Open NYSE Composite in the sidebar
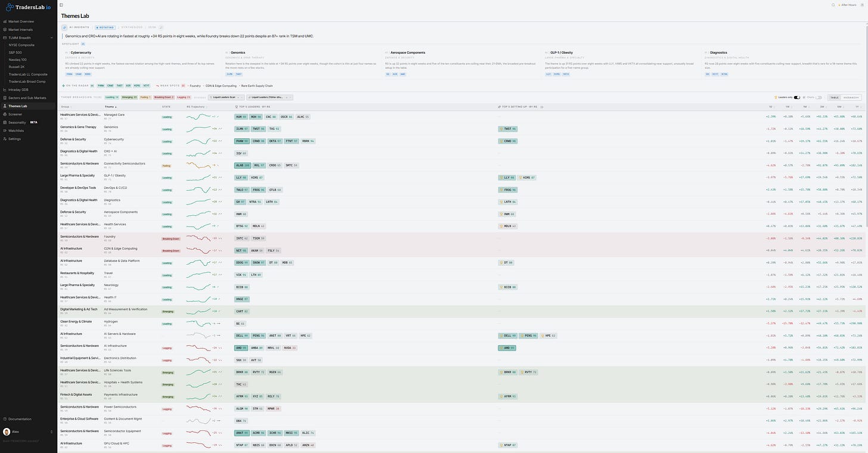 [x=21, y=45]
